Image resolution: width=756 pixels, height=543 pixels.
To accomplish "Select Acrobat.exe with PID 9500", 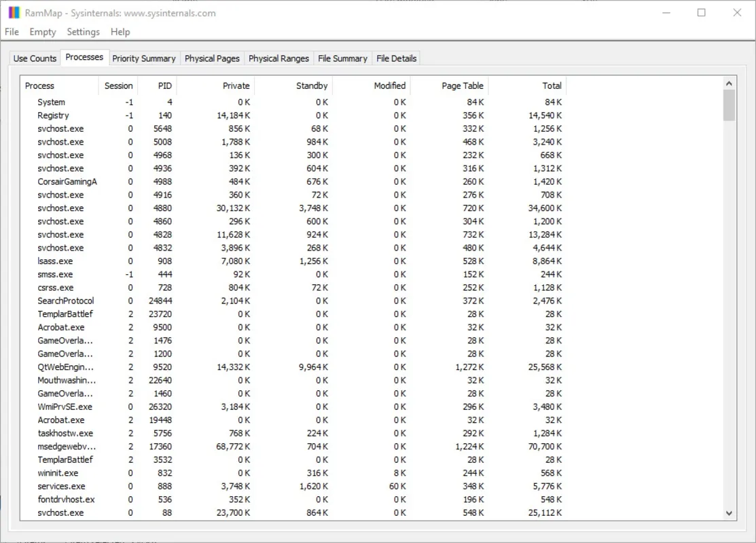I will coord(293,328).
